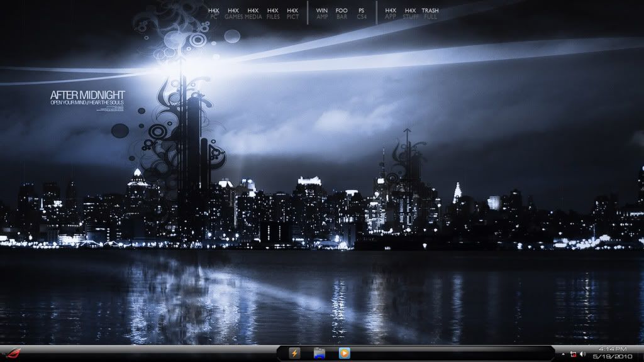Screen dimensions: 644x362
Task: Open the H4X STUFF shortcut
Action: pos(410,14)
